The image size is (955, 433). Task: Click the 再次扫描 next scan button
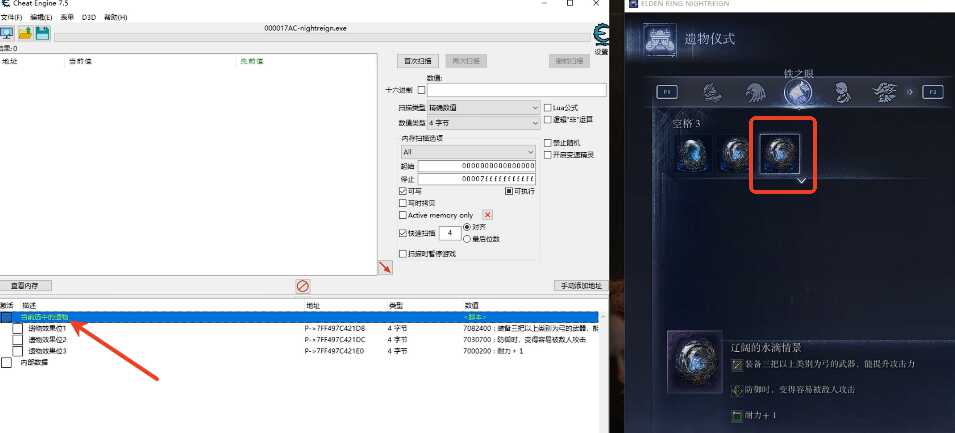467,61
